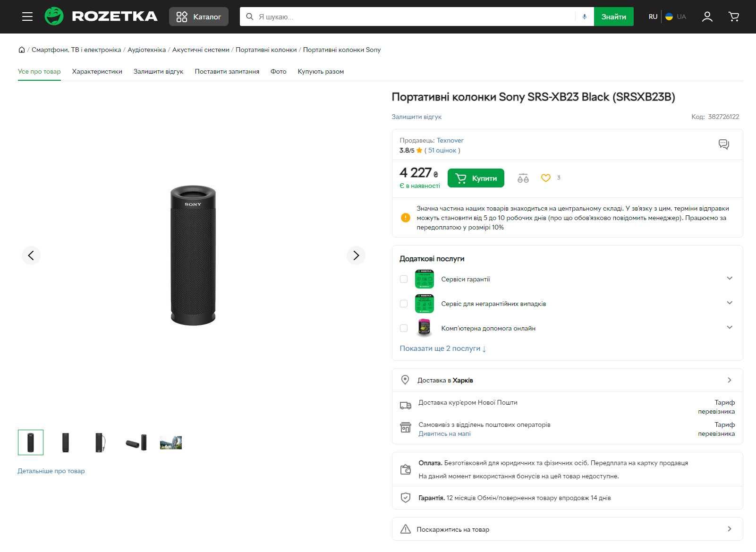Image resolution: width=756 pixels, height=552 pixels.
Task: Click the Сервіс для негарантійних випадків image
Action: 424,304
